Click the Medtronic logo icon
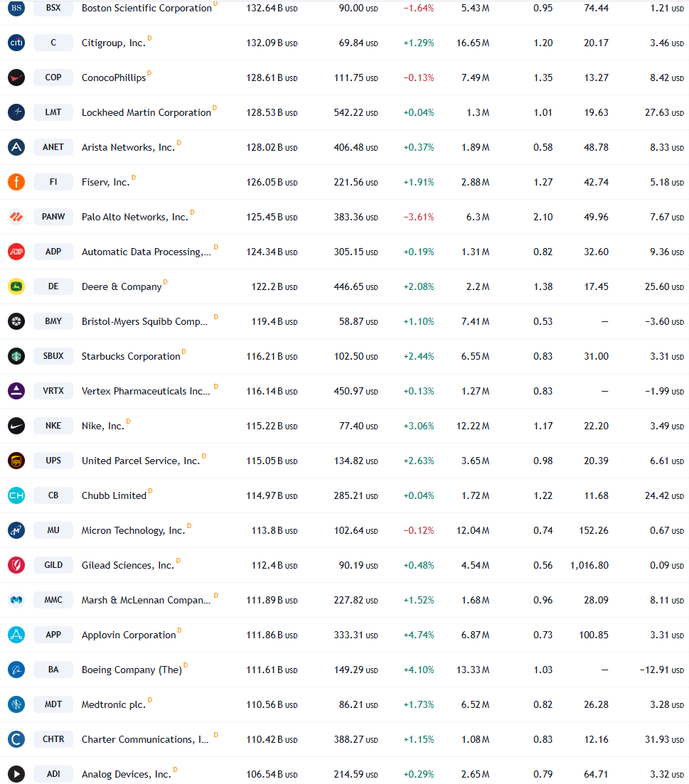Viewport: 689px width, 784px height. tap(16, 704)
